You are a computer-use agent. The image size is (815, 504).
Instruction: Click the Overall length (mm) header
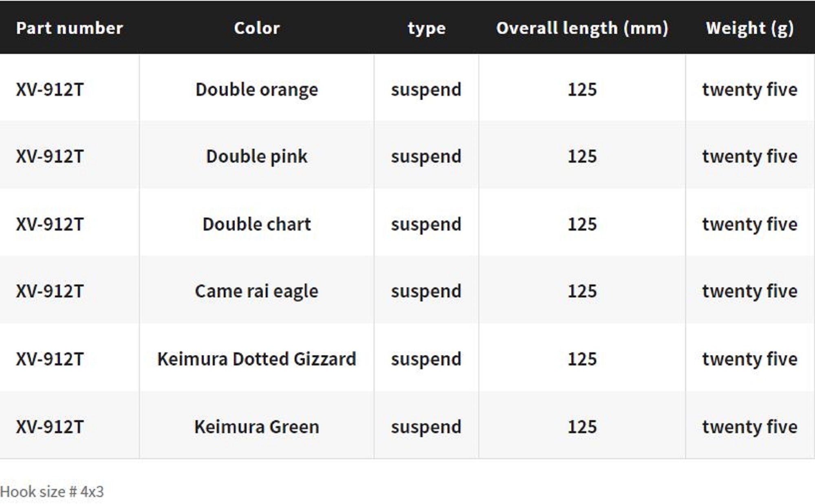tap(582, 28)
